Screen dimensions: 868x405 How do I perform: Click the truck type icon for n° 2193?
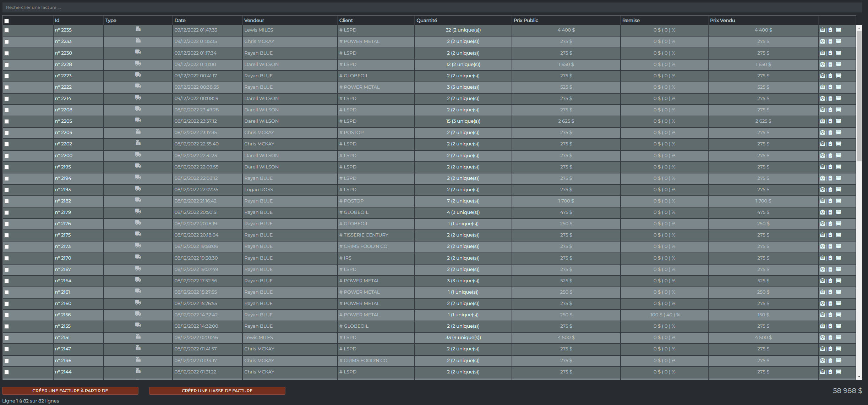pyautogui.click(x=138, y=189)
